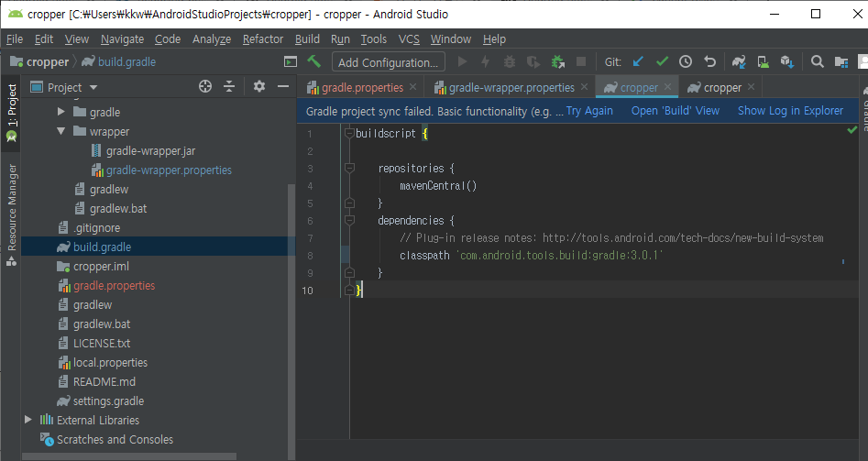
Task: Close the gradle-wrapper.properties tab
Action: click(x=585, y=87)
